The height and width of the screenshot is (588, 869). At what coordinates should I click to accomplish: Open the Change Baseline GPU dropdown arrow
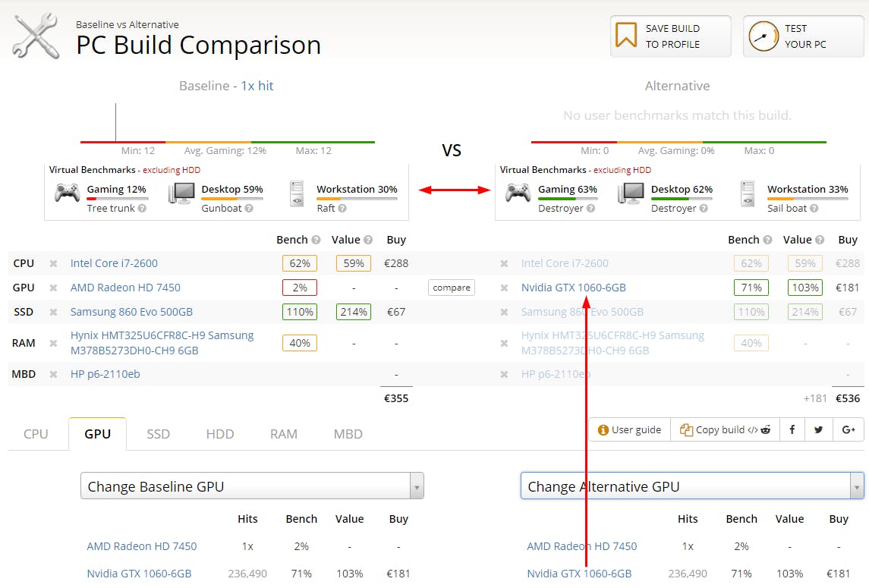(x=417, y=486)
